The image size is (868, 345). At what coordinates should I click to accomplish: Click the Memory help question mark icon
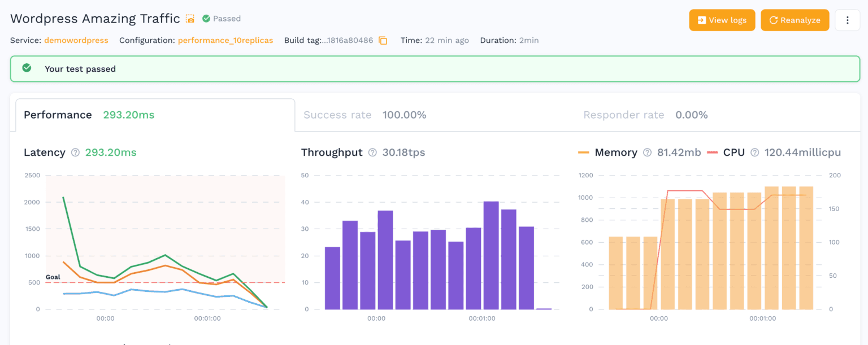click(x=647, y=152)
